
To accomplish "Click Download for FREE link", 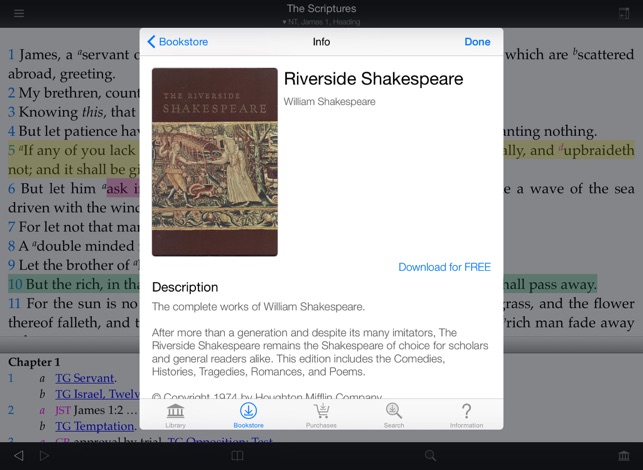I will [444, 267].
